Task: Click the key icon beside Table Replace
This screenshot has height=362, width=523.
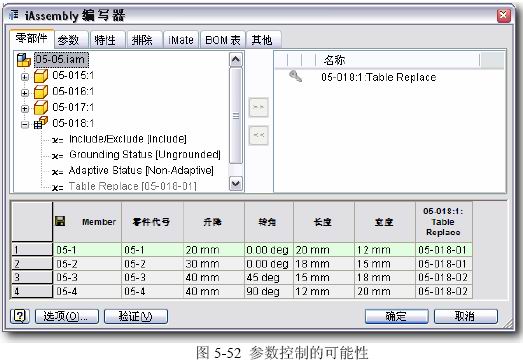Action: [x=296, y=76]
